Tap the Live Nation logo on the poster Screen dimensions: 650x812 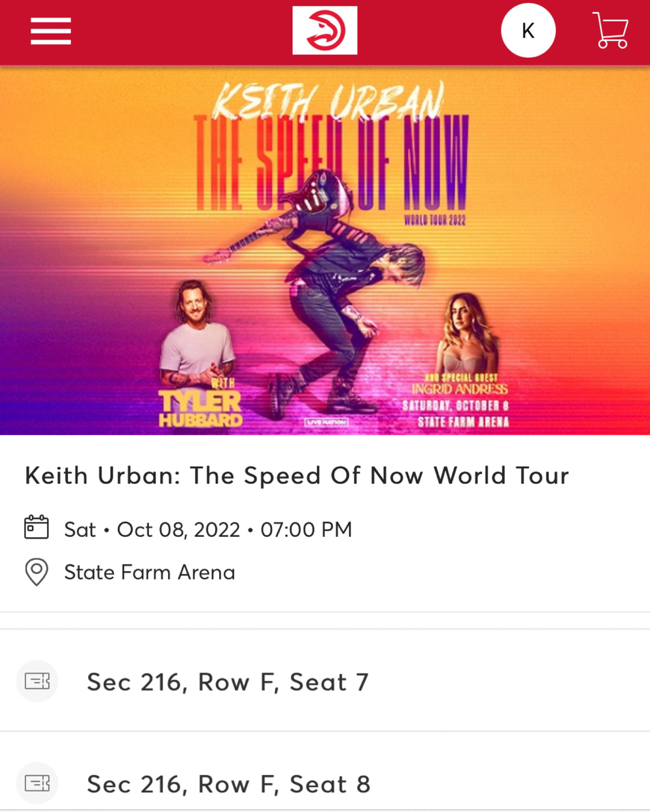pyautogui.click(x=326, y=422)
